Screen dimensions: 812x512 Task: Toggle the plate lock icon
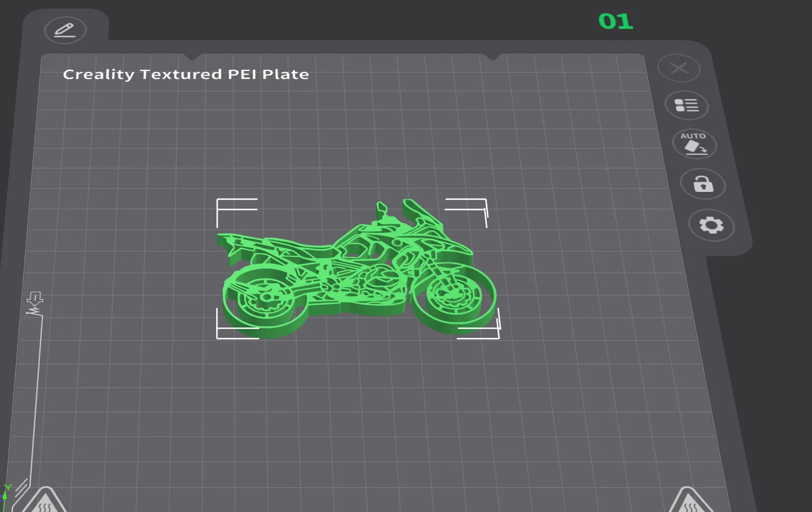(x=703, y=184)
